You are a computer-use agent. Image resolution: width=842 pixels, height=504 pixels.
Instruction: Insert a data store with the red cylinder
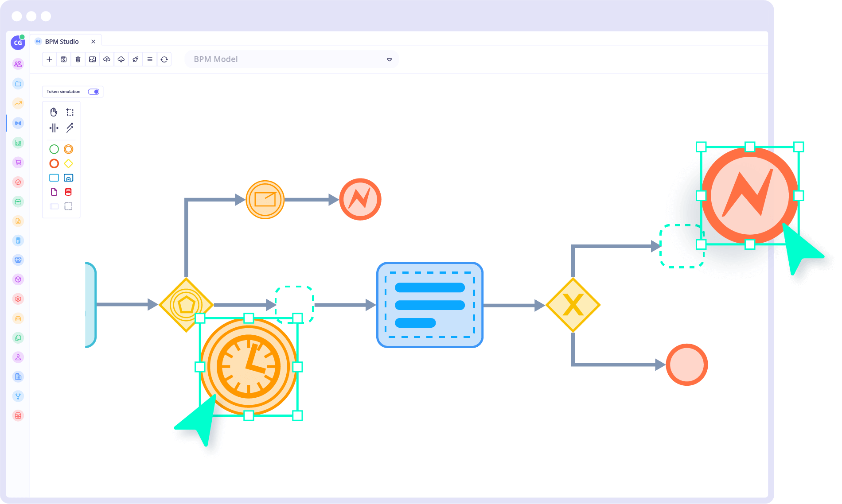pos(68,192)
